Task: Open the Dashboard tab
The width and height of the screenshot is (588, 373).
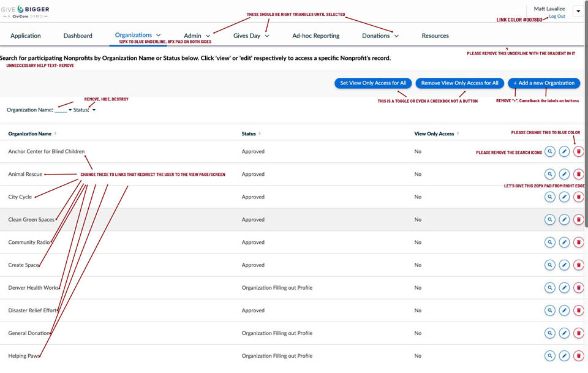Action: click(x=78, y=36)
